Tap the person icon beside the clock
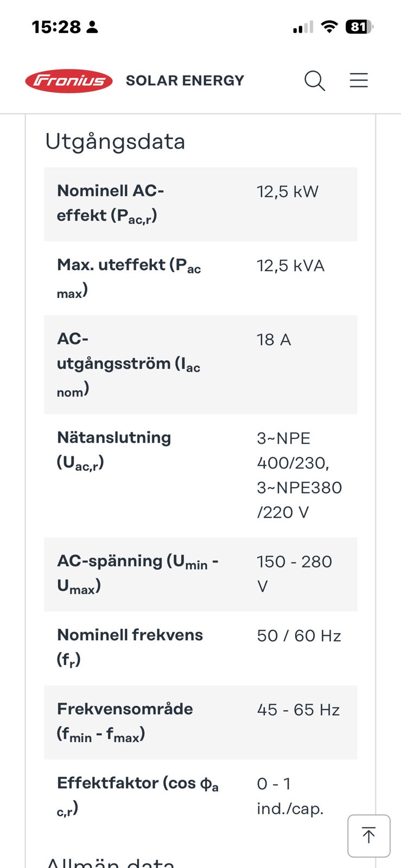401x868 pixels. click(92, 27)
